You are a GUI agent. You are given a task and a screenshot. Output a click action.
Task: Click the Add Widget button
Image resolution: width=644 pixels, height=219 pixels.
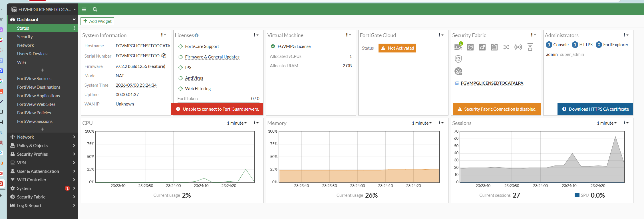tap(97, 21)
